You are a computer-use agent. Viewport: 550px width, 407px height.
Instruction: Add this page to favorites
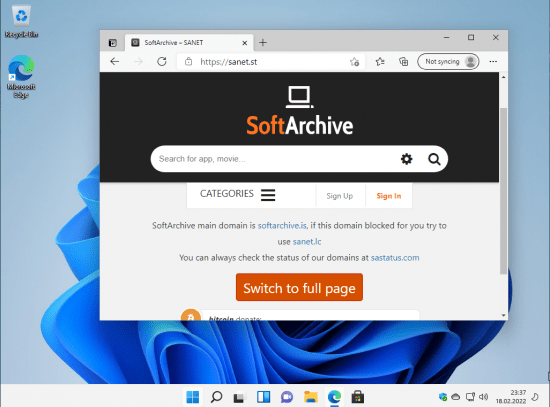coord(354,62)
